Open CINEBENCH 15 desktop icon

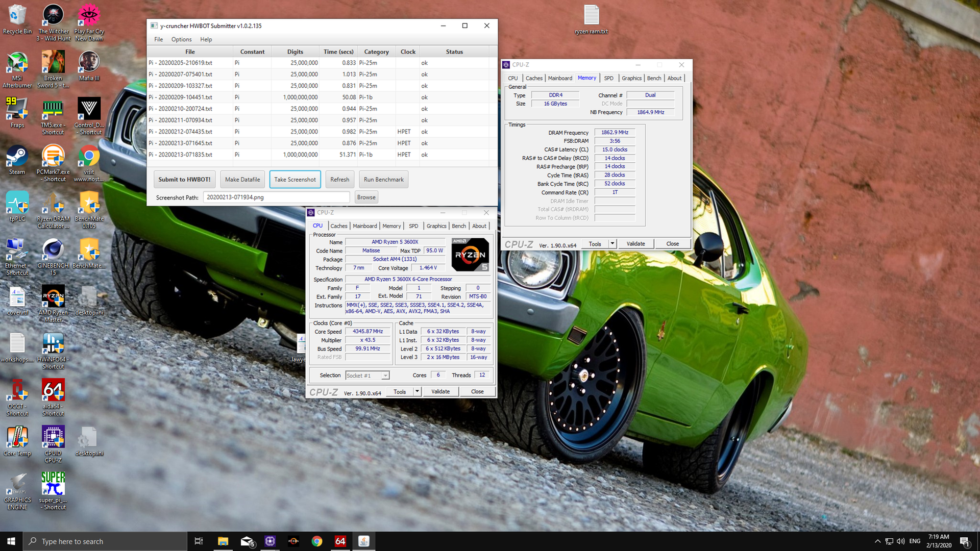53,257
